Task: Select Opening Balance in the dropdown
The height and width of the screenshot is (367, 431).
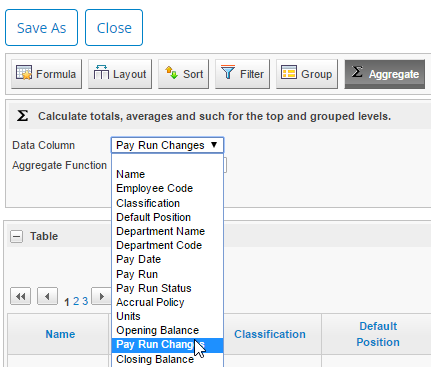Action: pyautogui.click(x=167, y=330)
